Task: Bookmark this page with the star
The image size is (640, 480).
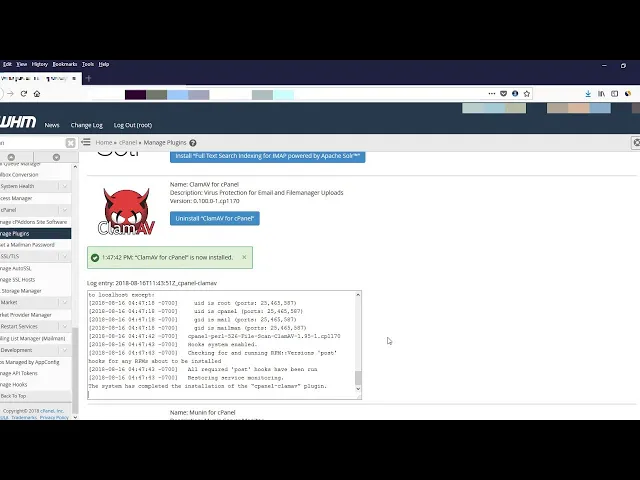Action: [x=527, y=93]
